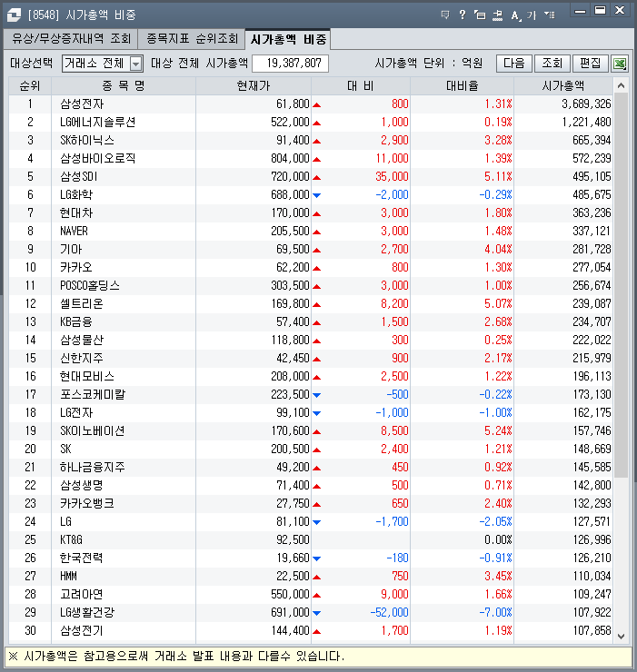Select the 시가총액 비중 tab

(288, 39)
